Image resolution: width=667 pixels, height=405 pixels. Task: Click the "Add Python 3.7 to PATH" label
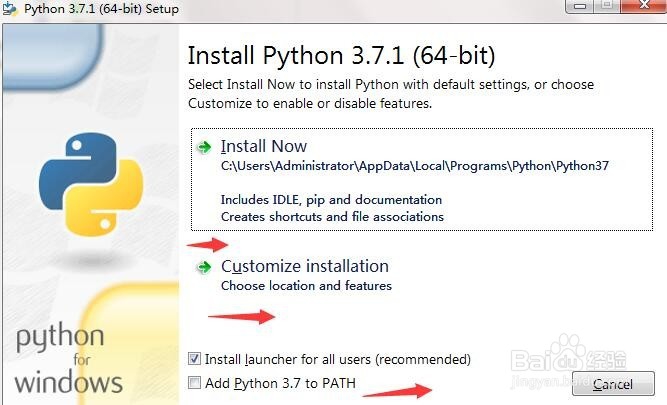tap(280, 383)
